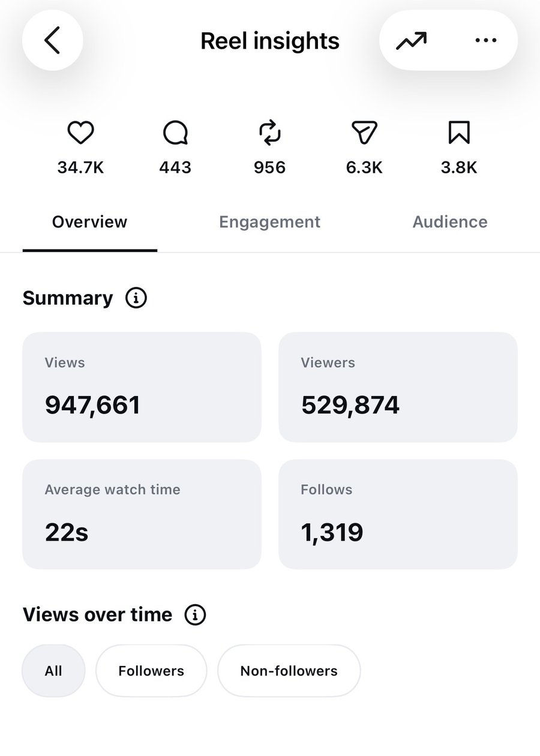
Task: Click the Views over time heading
Action: 97,615
